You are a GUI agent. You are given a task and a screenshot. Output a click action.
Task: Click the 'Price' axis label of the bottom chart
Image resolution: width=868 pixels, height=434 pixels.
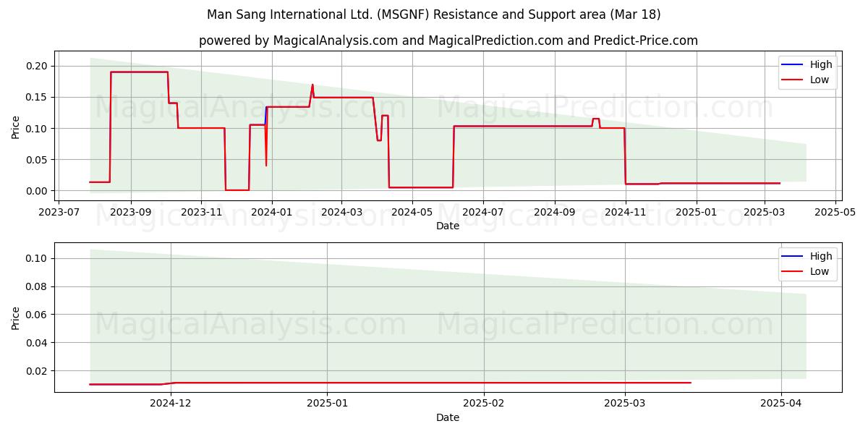(16, 318)
